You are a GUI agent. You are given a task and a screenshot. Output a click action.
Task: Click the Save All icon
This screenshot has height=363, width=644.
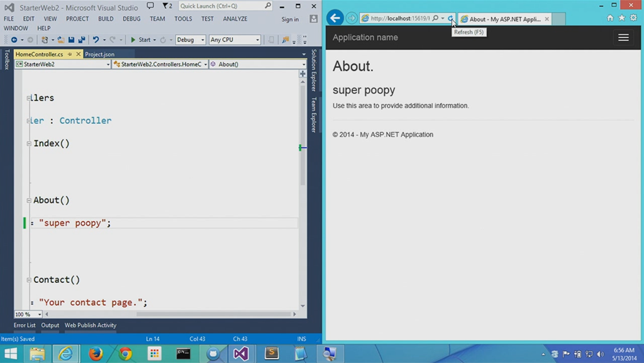[82, 40]
